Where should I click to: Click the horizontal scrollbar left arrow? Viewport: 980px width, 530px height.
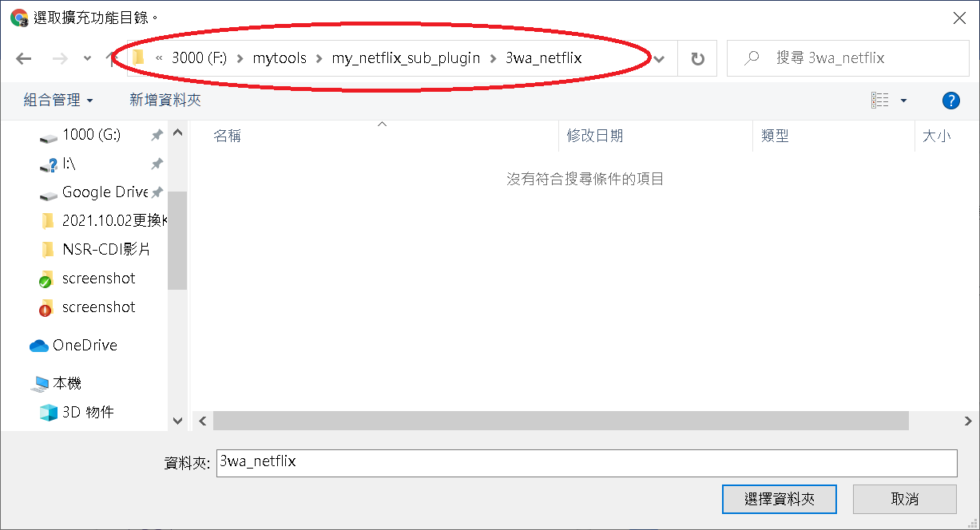pos(203,421)
